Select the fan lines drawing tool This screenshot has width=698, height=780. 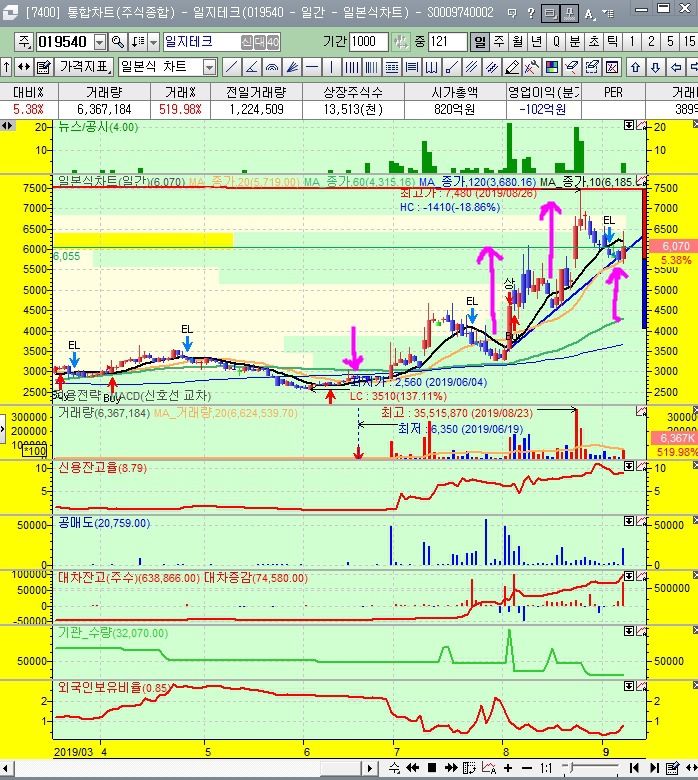293,67
